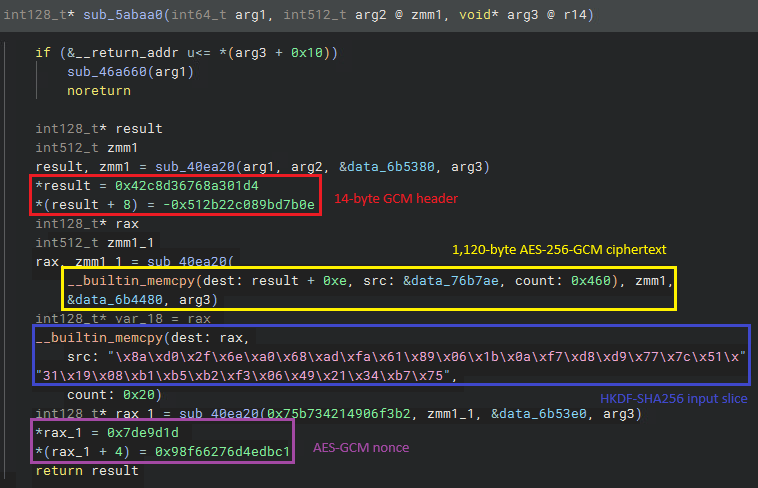Select the count value 0x460
This screenshot has height=488, width=758.
(x=590, y=281)
